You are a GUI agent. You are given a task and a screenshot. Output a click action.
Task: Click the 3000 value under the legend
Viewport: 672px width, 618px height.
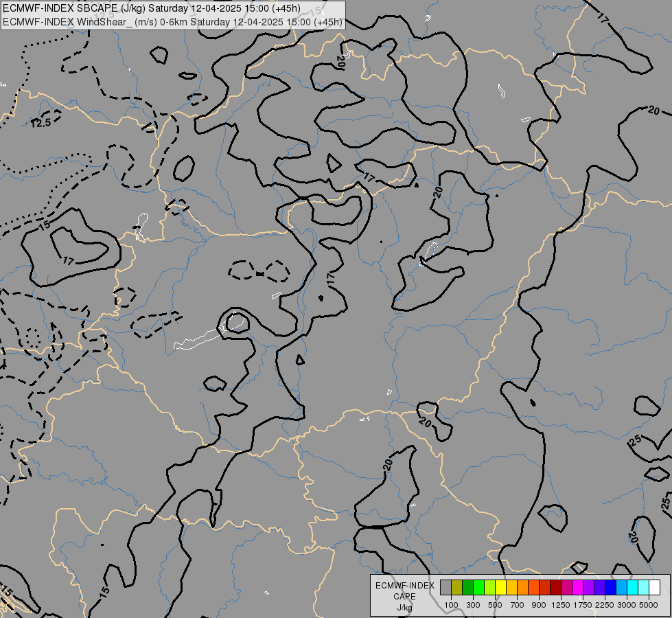click(x=627, y=605)
